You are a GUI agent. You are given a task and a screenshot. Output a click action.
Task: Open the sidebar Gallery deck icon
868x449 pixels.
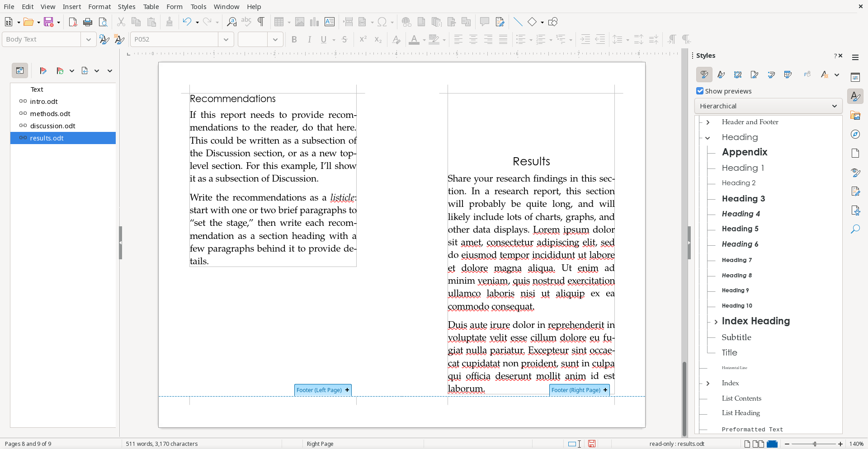pos(855,116)
